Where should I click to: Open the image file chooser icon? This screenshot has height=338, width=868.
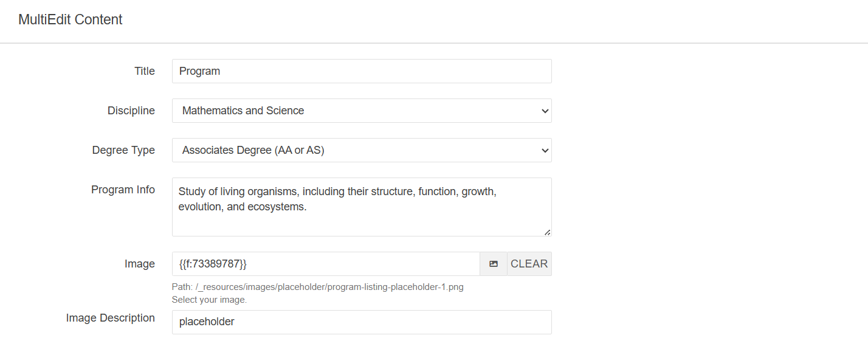click(x=494, y=264)
